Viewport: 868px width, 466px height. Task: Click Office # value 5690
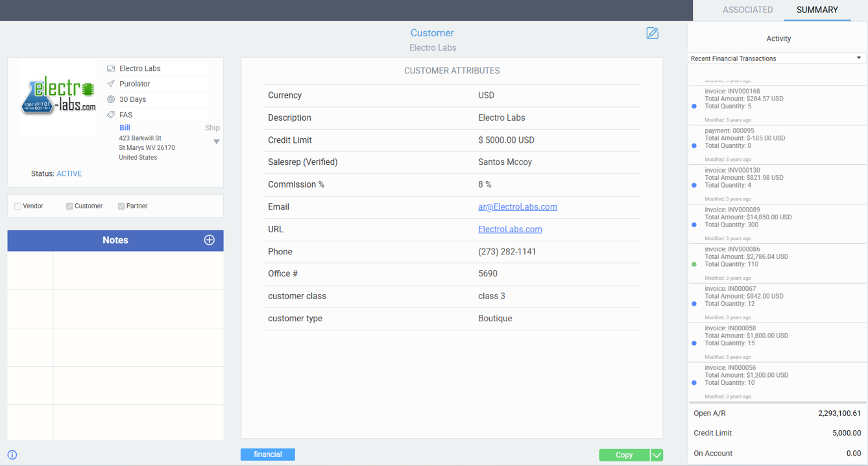(488, 274)
